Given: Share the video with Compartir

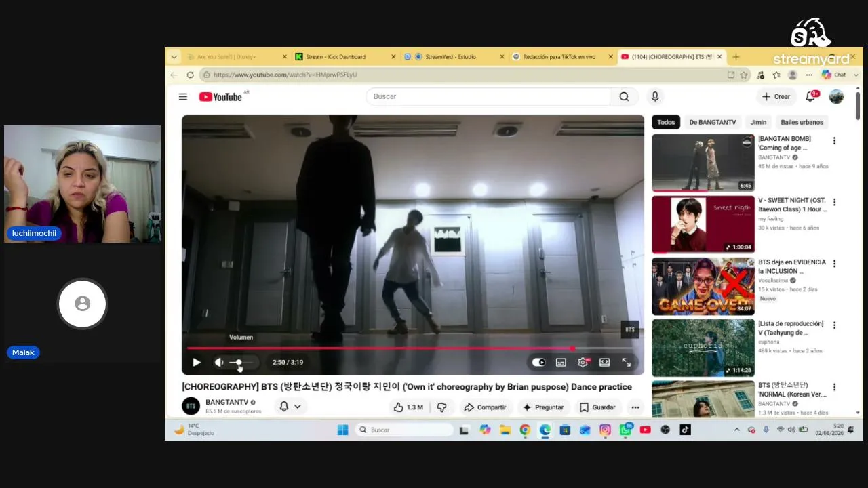Looking at the screenshot, I should (x=485, y=407).
